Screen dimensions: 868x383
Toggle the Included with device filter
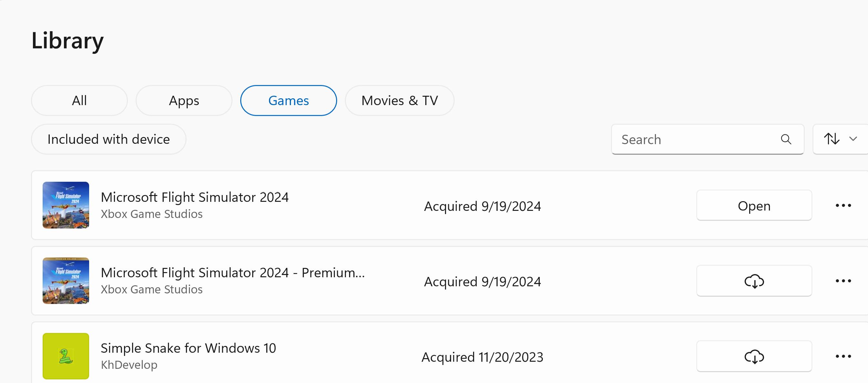click(x=108, y=139)
